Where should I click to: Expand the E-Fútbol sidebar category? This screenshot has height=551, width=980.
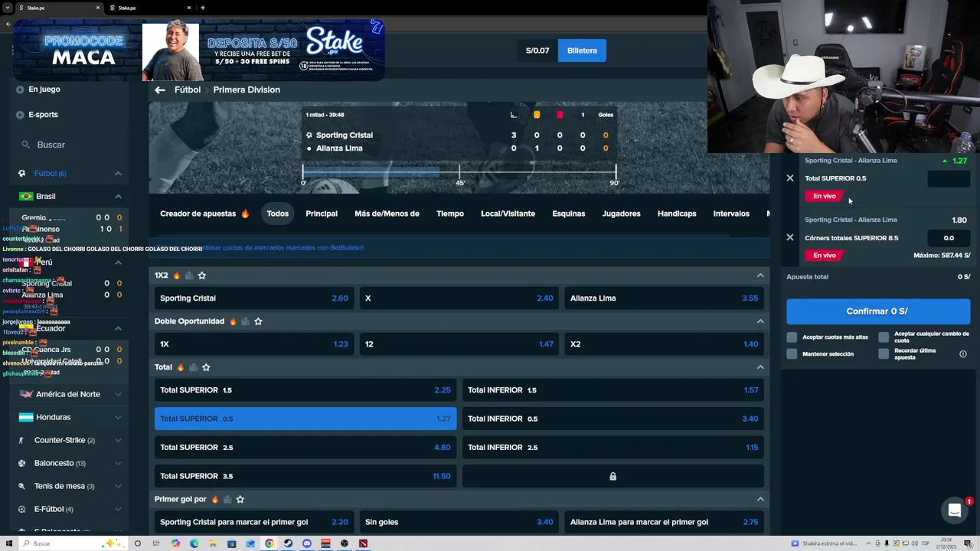click(x=118, y=509)
